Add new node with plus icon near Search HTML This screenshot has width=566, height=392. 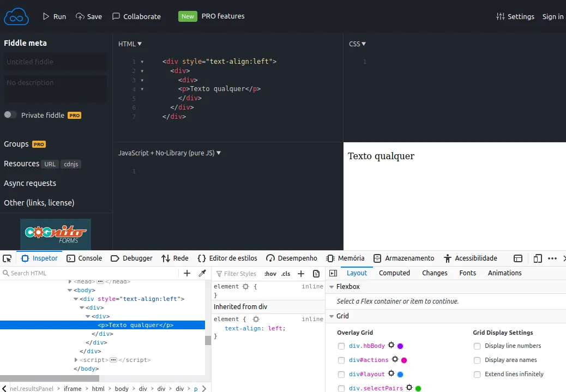[187, 273]
